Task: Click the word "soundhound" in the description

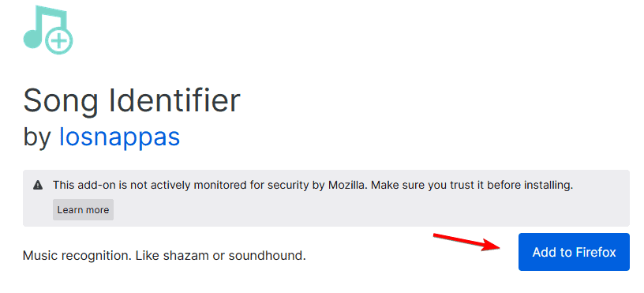Action: [267, 256]
